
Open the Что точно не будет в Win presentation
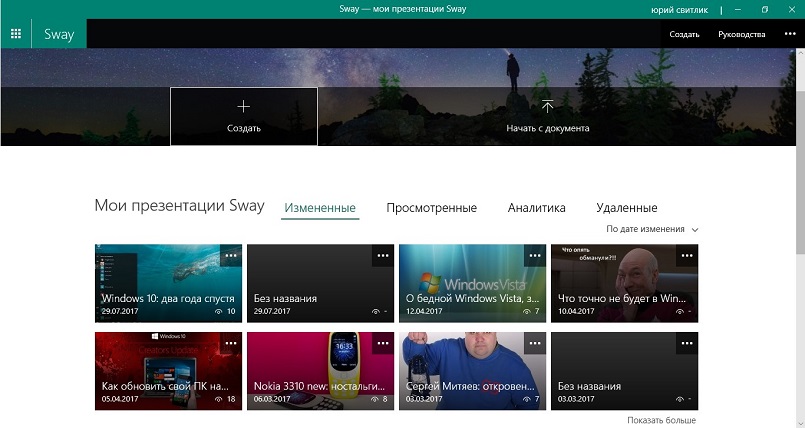click(624, 283)
